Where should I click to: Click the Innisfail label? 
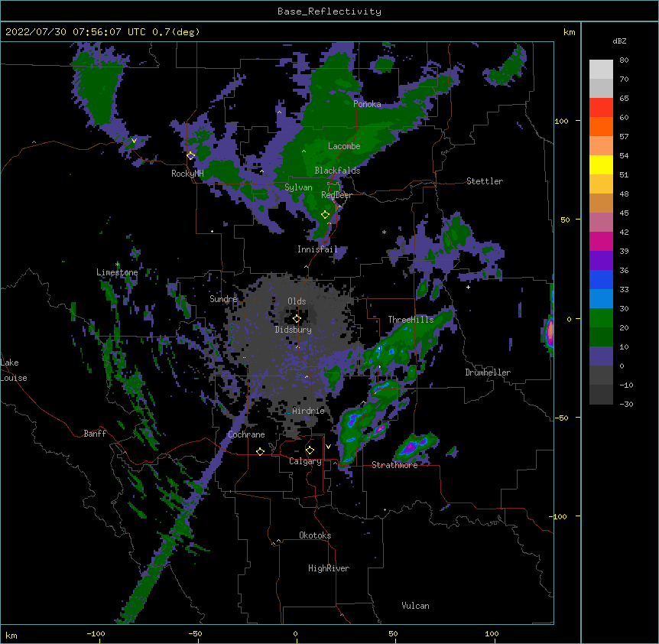(317, 249)
